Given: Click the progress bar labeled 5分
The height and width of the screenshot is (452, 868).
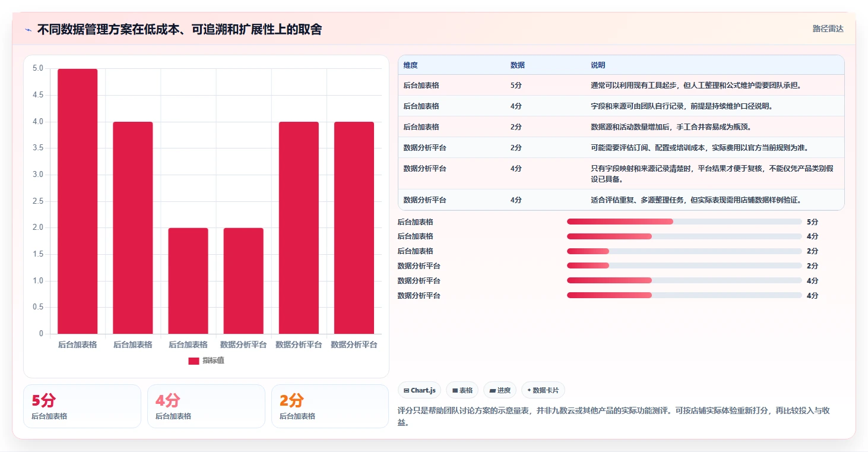Looking at the screenshot, I should coord(684,222).
